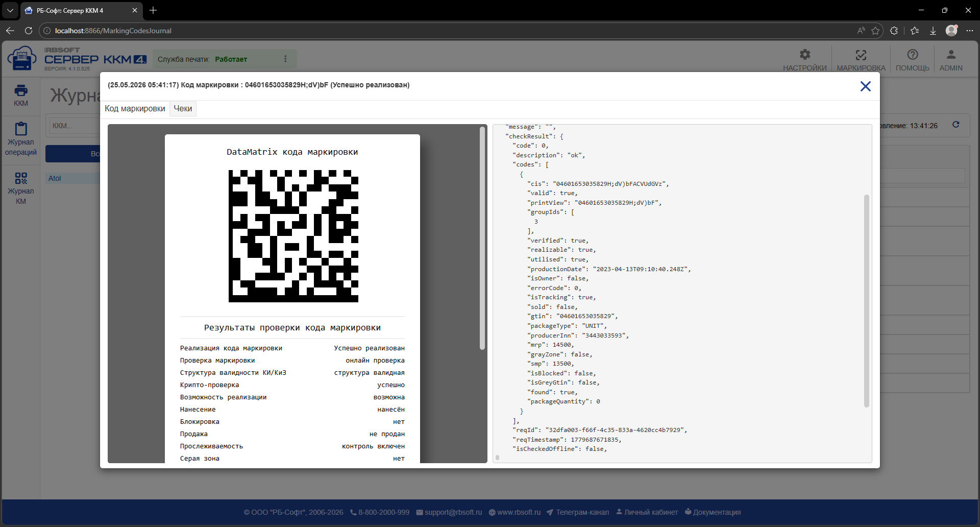Close the marking code details dialog

click(x=865, y=86)
